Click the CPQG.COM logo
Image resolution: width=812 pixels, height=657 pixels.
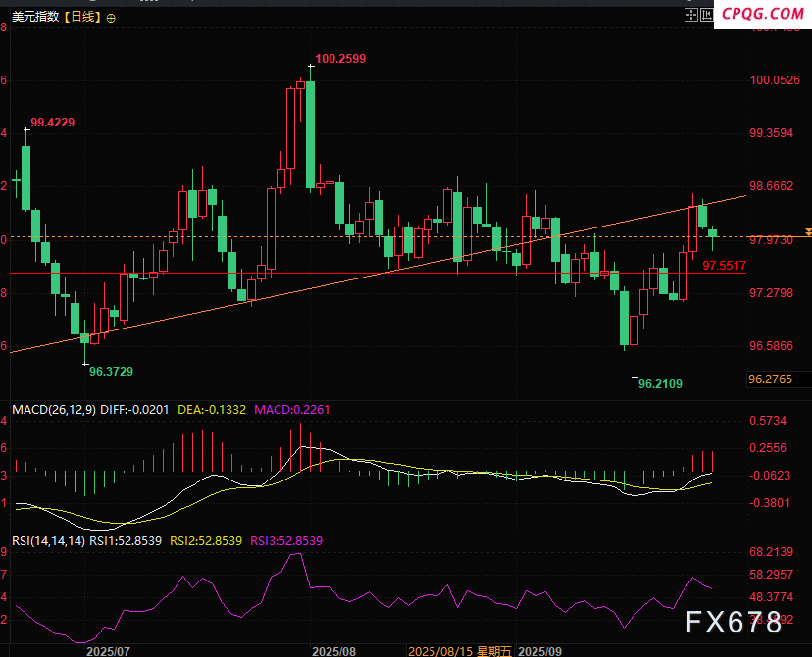coord(762,14)
